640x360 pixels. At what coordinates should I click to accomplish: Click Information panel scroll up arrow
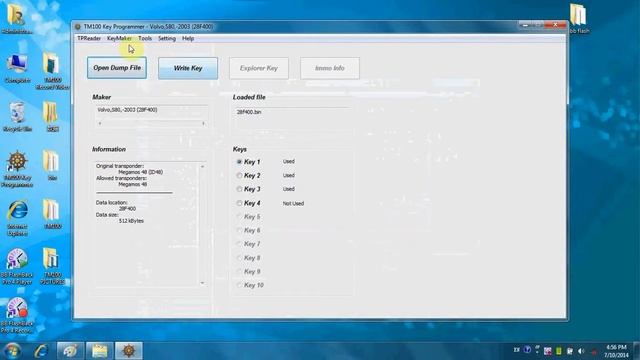[202, 167]
